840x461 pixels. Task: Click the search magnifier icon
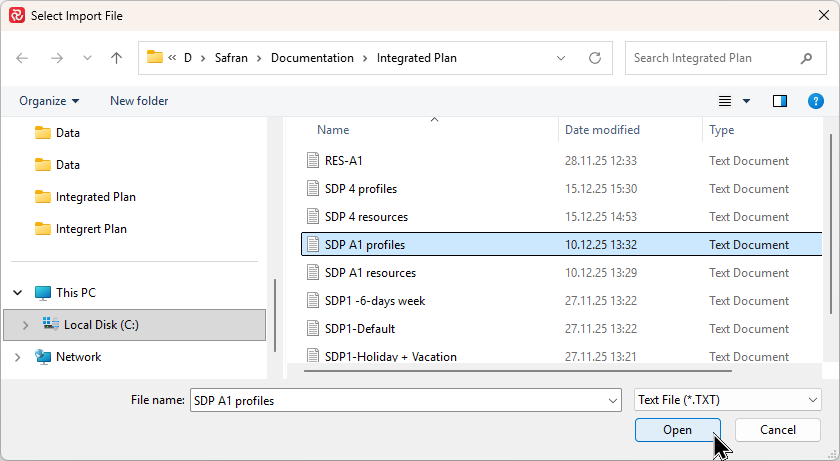pyautogui.click(x=806, y=58)
